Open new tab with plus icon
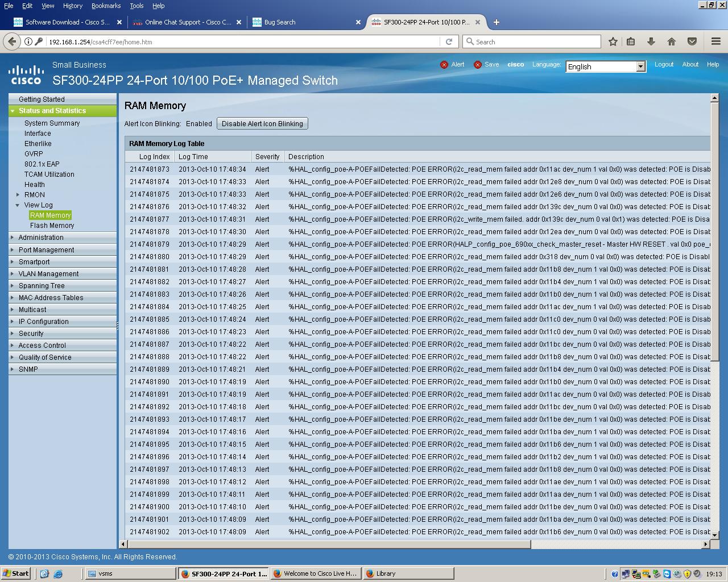This screenshot has width=728, height=582. pyautogui.click(x=497, y=22)
